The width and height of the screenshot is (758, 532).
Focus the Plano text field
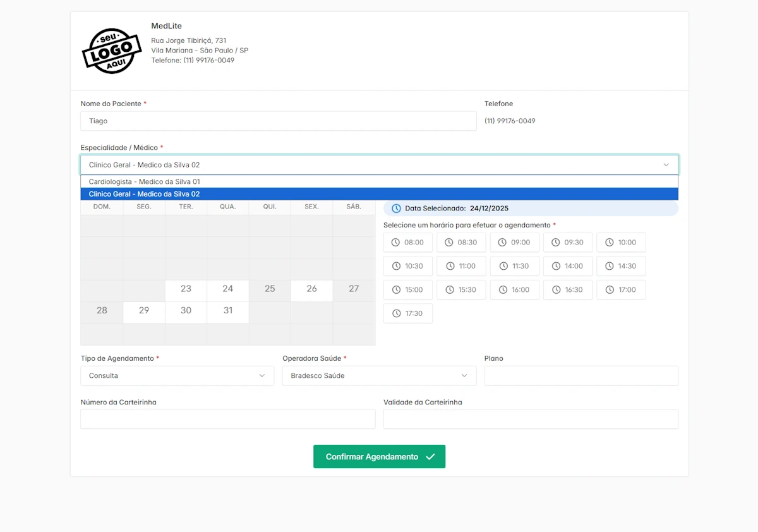pyautogui.click(x=581, y=376)
